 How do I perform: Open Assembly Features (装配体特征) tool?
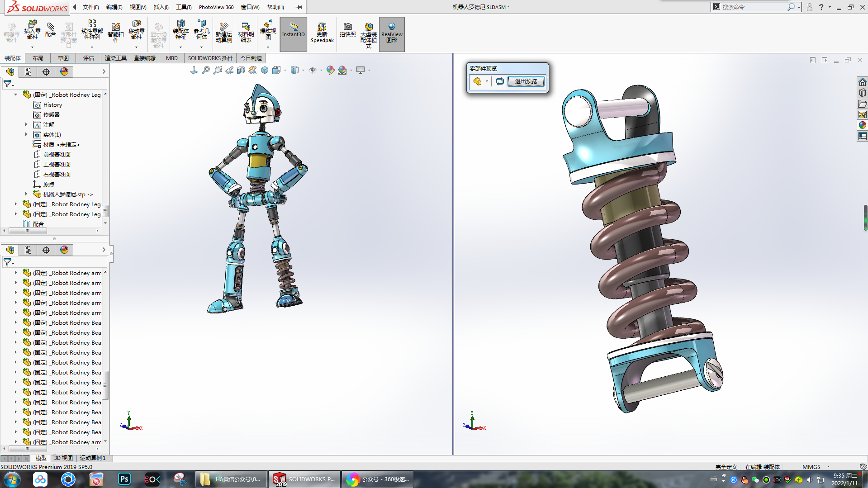click(180, 30)
